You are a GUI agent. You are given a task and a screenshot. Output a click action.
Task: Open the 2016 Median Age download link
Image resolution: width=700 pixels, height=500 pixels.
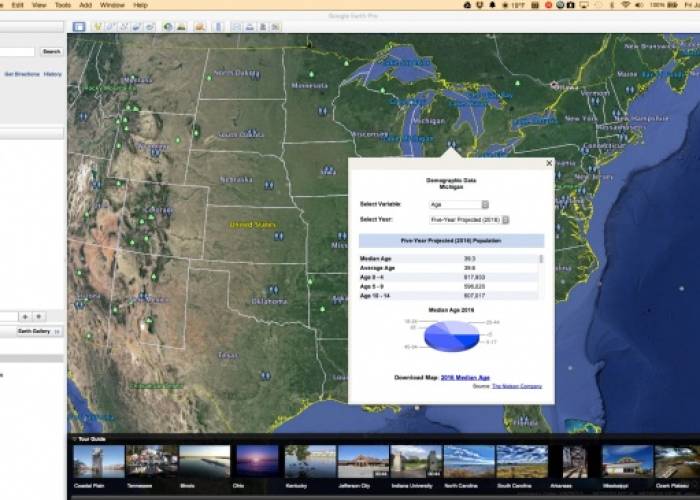coord(465,377)
